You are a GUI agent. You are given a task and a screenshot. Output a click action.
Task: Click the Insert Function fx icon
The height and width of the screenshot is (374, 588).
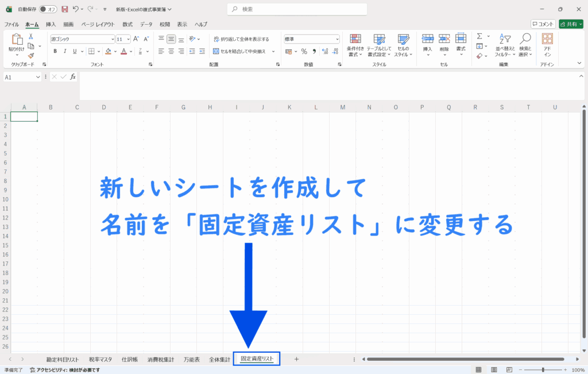pyautogui.click(x=73, y=77)
